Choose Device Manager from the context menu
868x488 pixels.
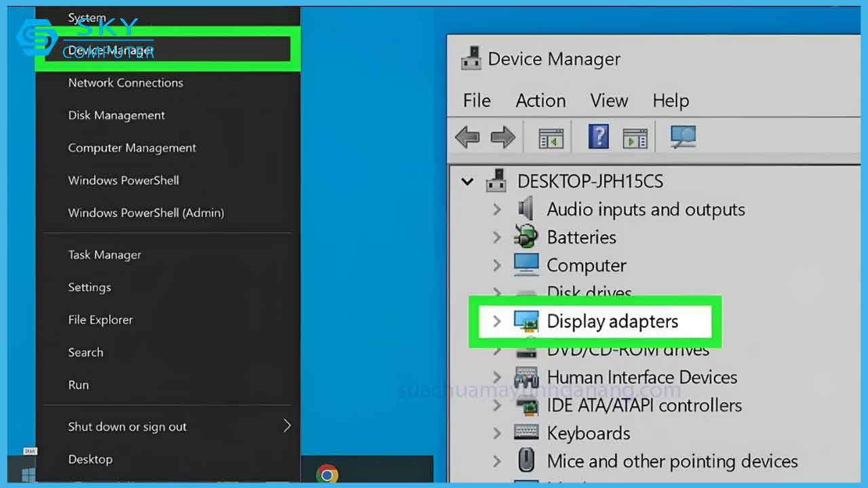pyautogui.click(x=167, y=50)
